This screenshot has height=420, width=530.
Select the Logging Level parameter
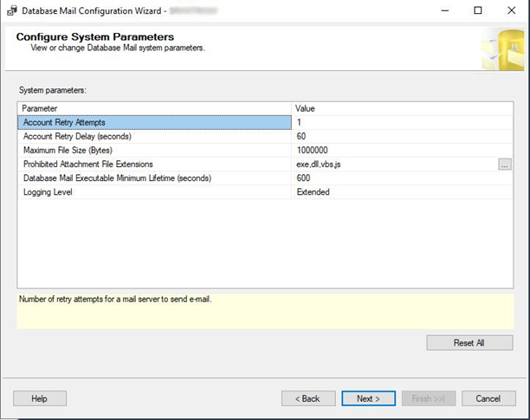[154, 192]
